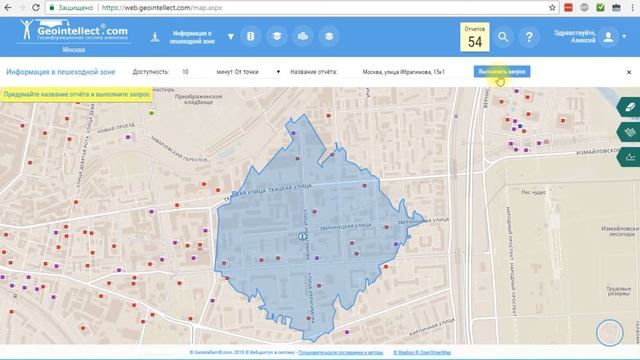This screenshot has width=640, height=360.
Task: Open the browser three-dot menu
Action: tap(632, 7)
